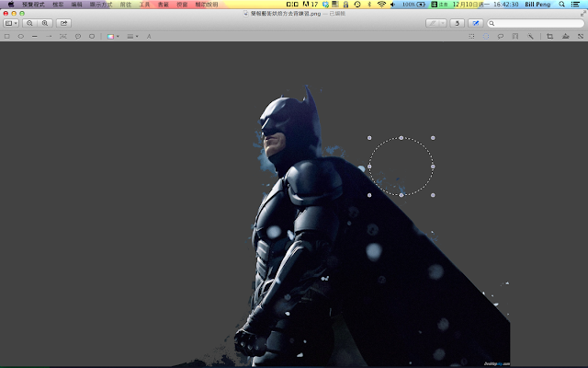Select the lasso selection tool

point(500,37)
